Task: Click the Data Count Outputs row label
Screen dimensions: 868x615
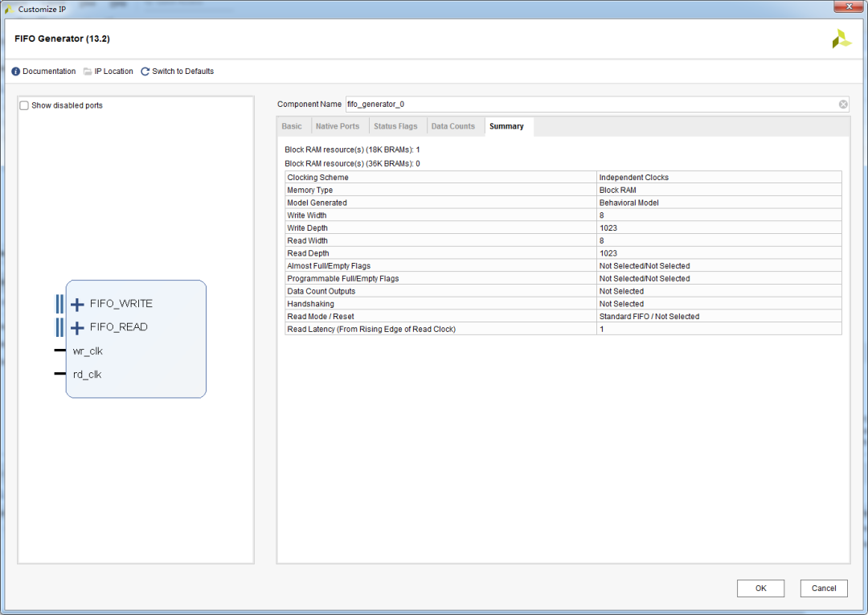Action: 321,291
